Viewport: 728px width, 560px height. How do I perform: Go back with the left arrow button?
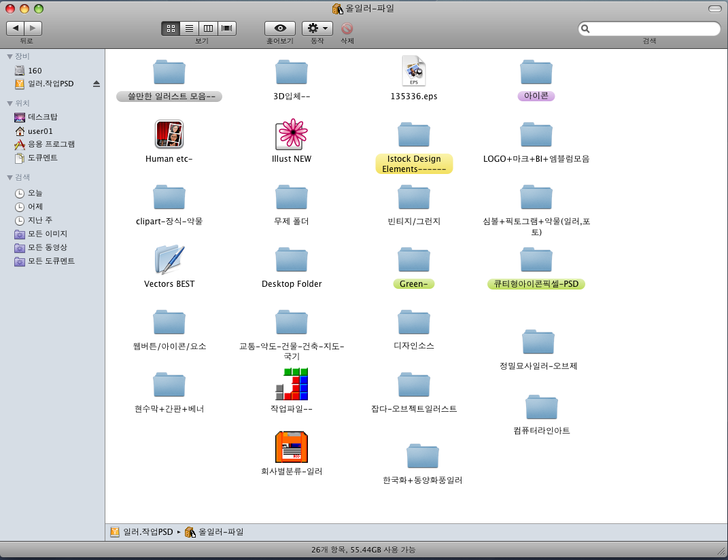16,29
